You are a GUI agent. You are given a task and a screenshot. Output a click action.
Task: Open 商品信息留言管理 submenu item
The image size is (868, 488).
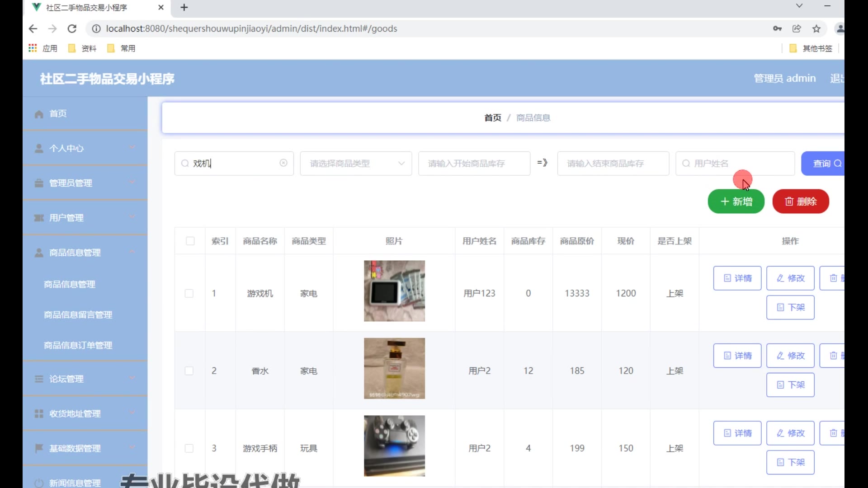pyautogui.click(x=78, y=314)
